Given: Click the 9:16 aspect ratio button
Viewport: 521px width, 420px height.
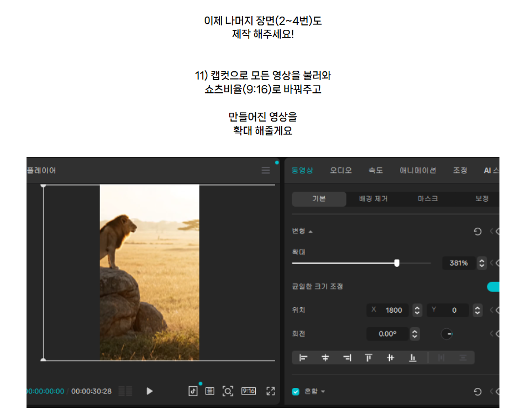Looking at the screenshot, I should click(249, 391).
